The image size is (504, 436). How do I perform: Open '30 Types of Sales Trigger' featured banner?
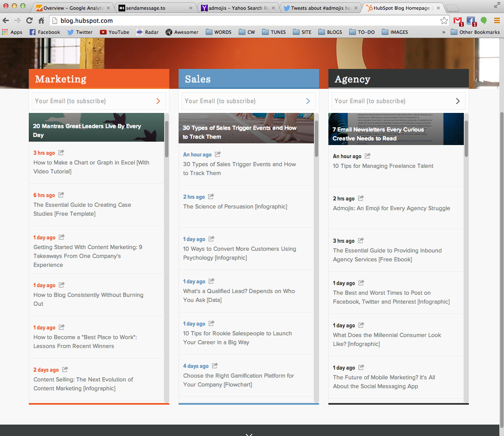point(246,128)
